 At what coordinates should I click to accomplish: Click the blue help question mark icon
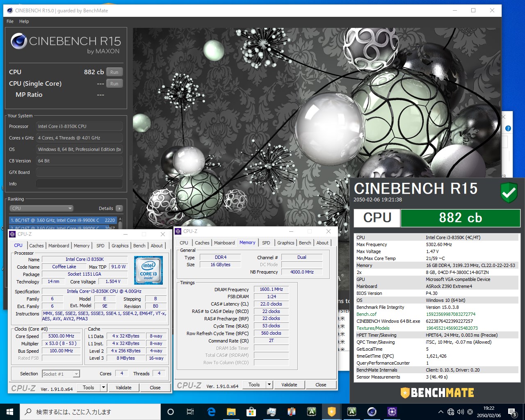click(508, 128)
